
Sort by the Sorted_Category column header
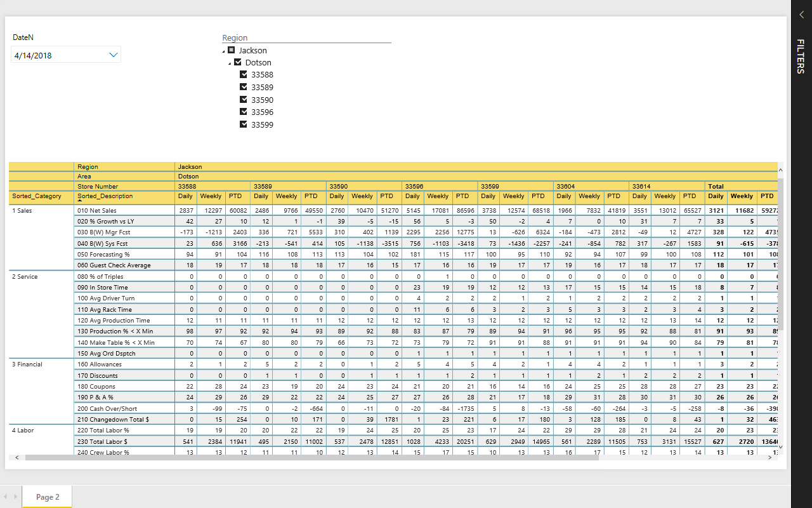pos(37,196)
